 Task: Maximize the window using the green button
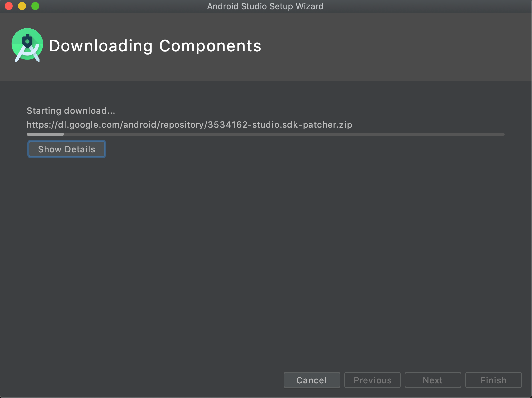tap(35, 6)
